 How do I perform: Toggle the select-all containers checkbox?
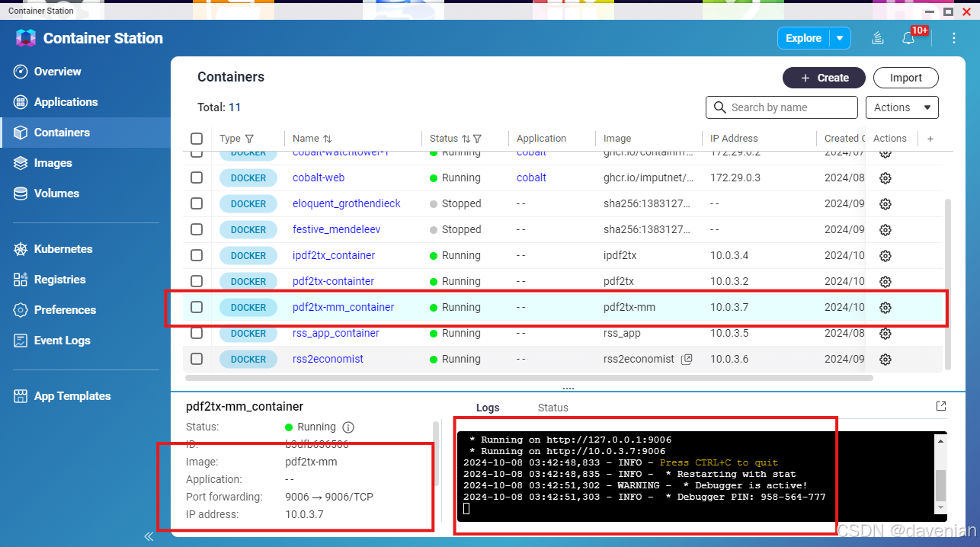click(x=197, y=139)
